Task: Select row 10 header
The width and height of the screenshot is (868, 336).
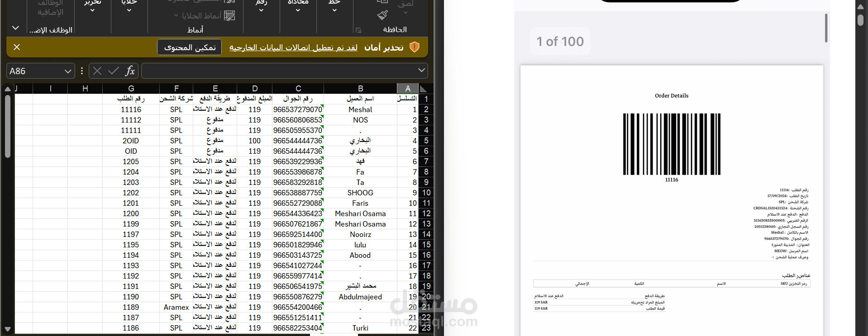Action: [x=426, y=193]
